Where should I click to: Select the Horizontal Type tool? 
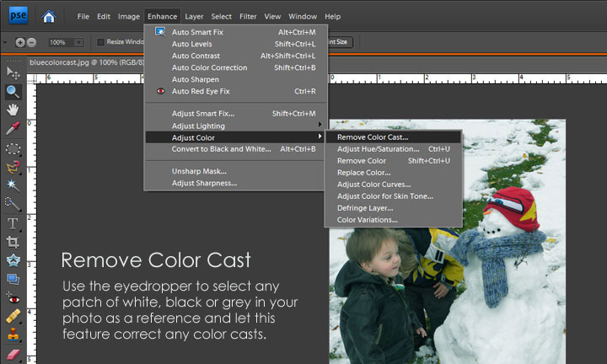(13, 223)
